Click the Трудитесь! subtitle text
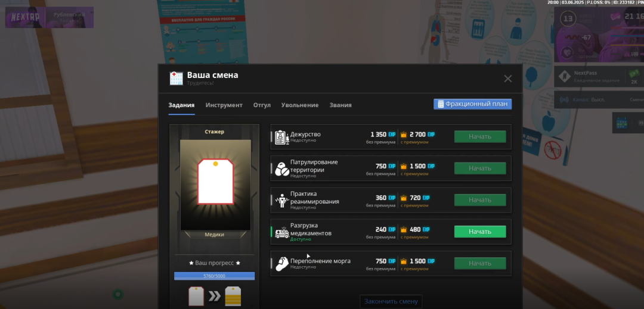The image size is (644, 309). (200, 83)
